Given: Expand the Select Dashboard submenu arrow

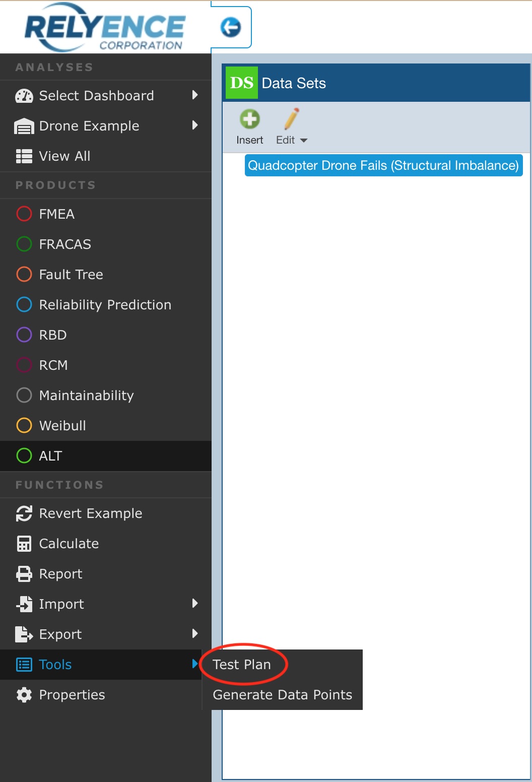Looking at the screenshot, I should [x=195, y=95].
